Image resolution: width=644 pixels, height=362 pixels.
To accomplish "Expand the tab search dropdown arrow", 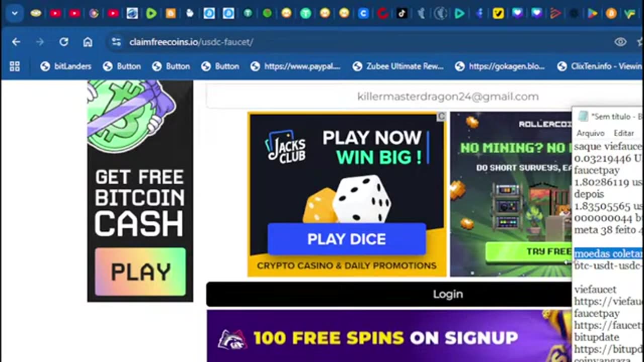I will (15, 14).
